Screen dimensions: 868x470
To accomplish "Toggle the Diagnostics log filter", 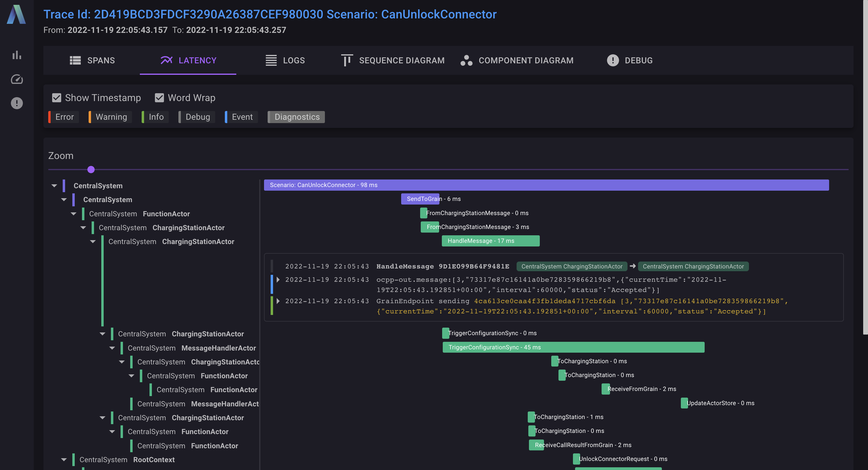I will point(296,117).
